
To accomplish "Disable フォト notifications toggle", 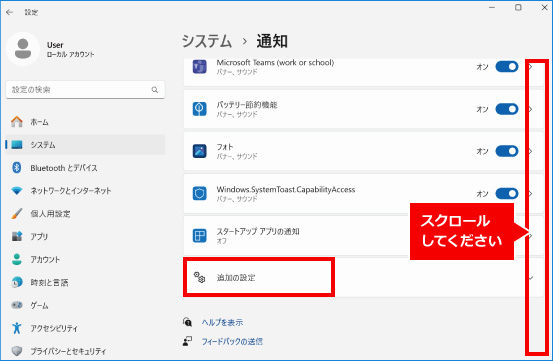I will click(507, 151).
